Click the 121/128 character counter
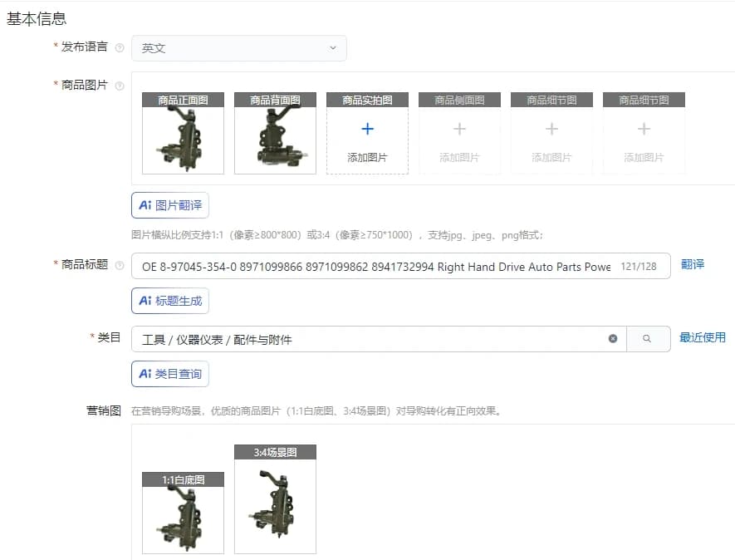The width and height of the screenshot is (735, 560). tap(639, 267)
